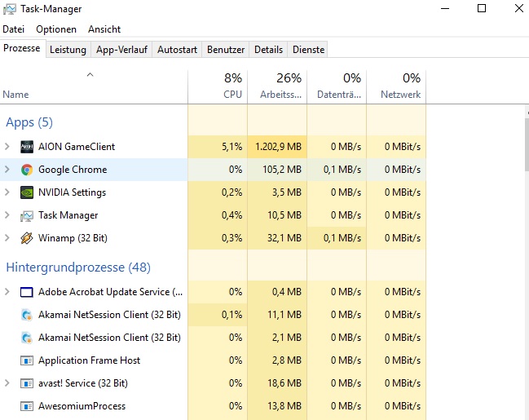The height and width of the screenshot is (420, 529).
Task: Click the avast! Service icon
Action: (x=27, y=383)
